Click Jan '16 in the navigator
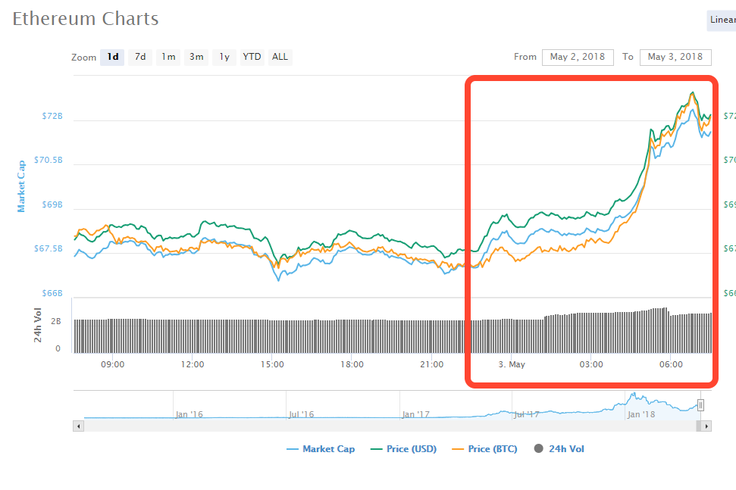The height and width of the screenshot is (490, 736). pos(189,414)
